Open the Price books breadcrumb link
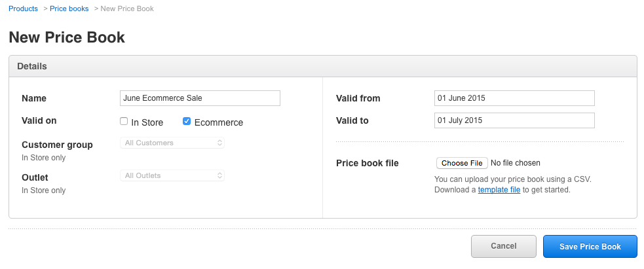Viewport: 644px width, 269px height. coord(69,9)
